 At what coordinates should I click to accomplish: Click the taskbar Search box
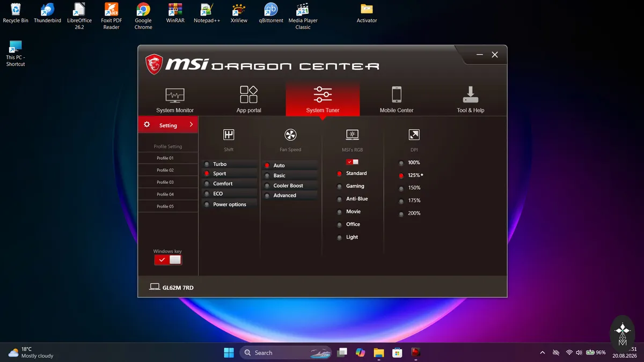[286, 352]
